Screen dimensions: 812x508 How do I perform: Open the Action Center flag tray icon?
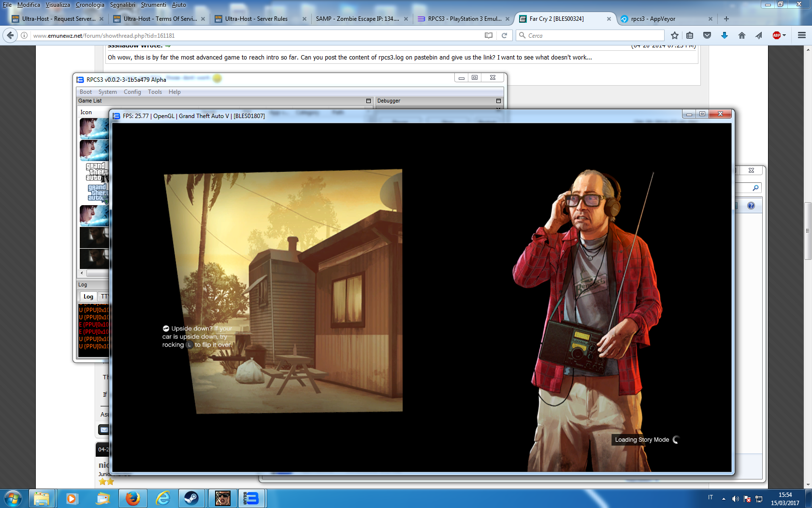pos(747,499)
